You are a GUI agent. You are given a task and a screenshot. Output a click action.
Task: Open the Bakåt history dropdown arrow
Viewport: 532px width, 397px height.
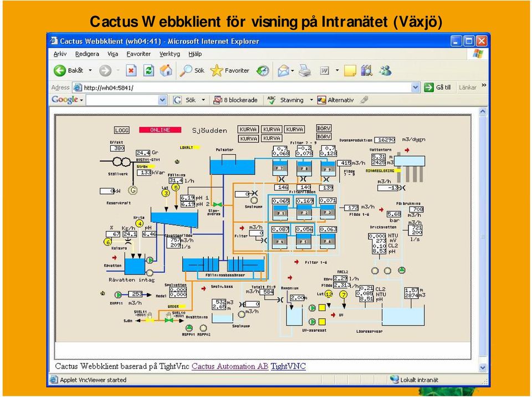(90, 70)
